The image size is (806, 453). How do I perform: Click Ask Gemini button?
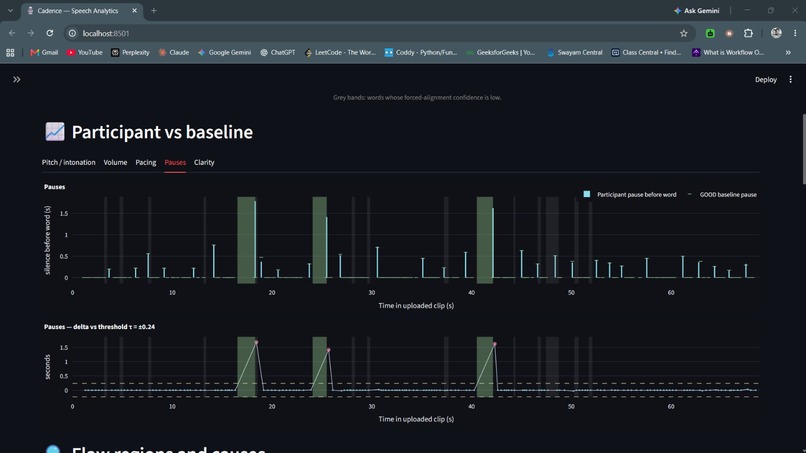pyautogui.click(x=697, y=11)
